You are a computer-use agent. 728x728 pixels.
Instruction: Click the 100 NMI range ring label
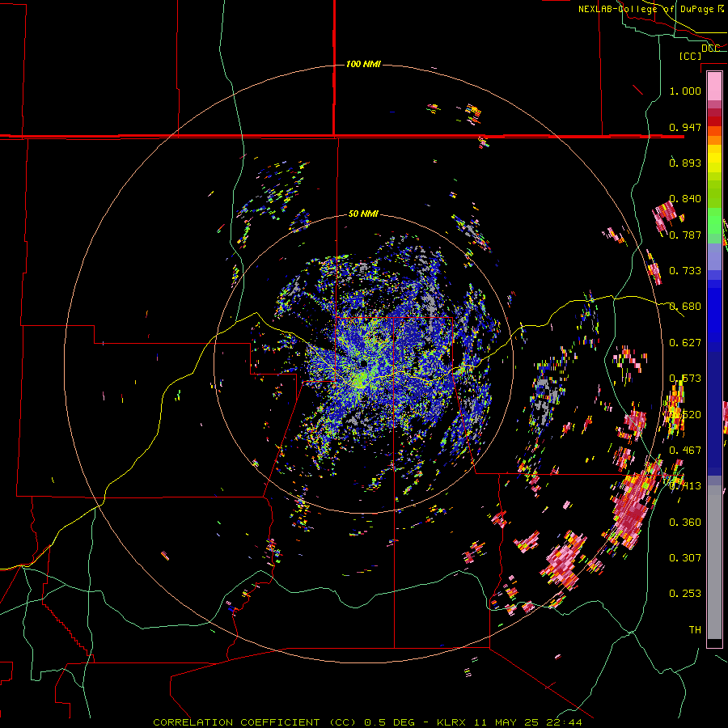tap(363, 64)
